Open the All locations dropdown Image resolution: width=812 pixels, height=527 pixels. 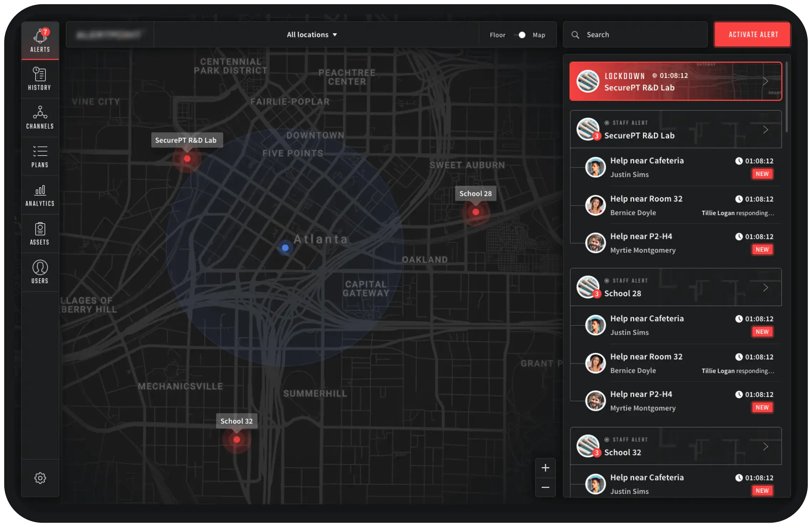pyautogui.click(x=312, y=35)
